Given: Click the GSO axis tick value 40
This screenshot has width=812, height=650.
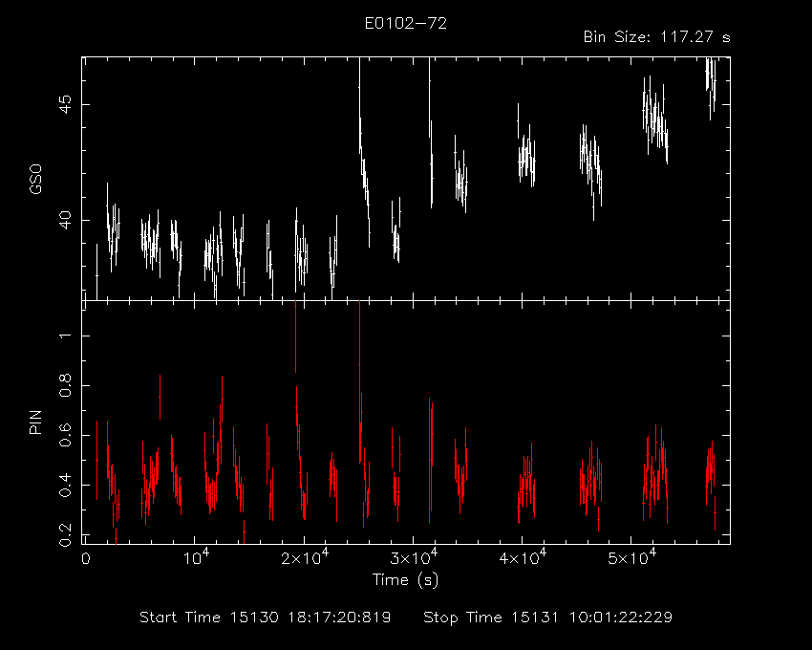Looking at the screenshot, I should click(x=65, y=220).
